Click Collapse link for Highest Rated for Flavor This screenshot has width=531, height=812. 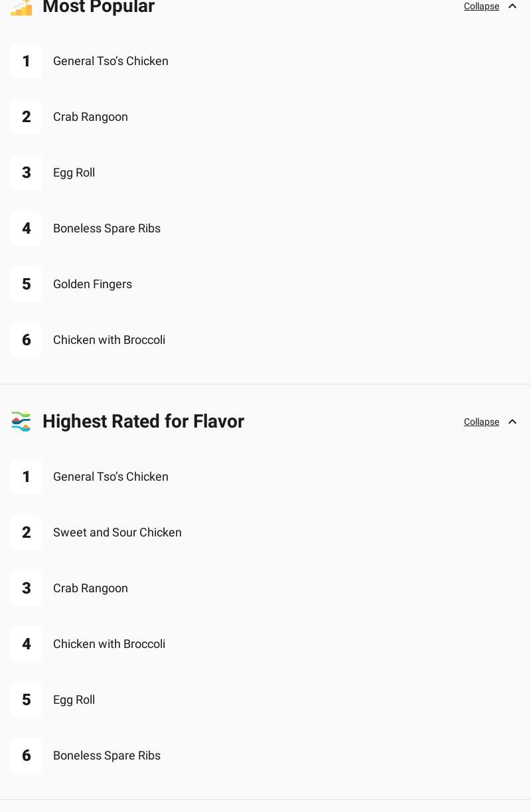click(x=481, y=422)
